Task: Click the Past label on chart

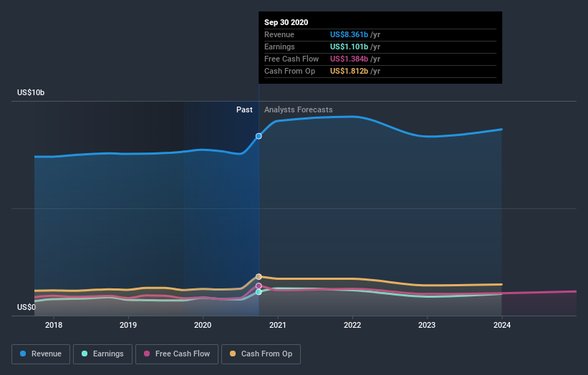Action: point(244,109)
